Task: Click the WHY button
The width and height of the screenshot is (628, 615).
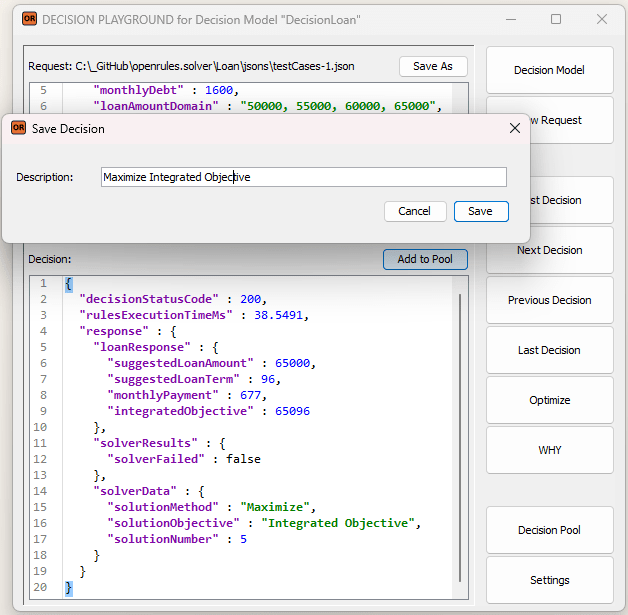Action: pos(549,450)
